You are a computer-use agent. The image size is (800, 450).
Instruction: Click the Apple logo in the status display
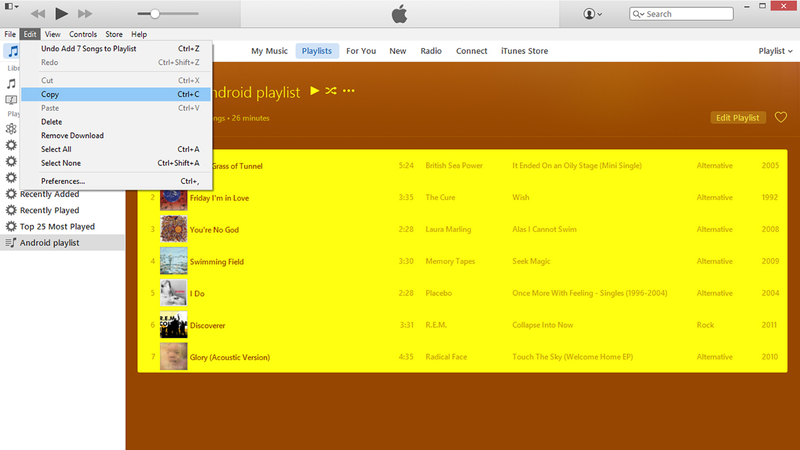click(399, 14)
